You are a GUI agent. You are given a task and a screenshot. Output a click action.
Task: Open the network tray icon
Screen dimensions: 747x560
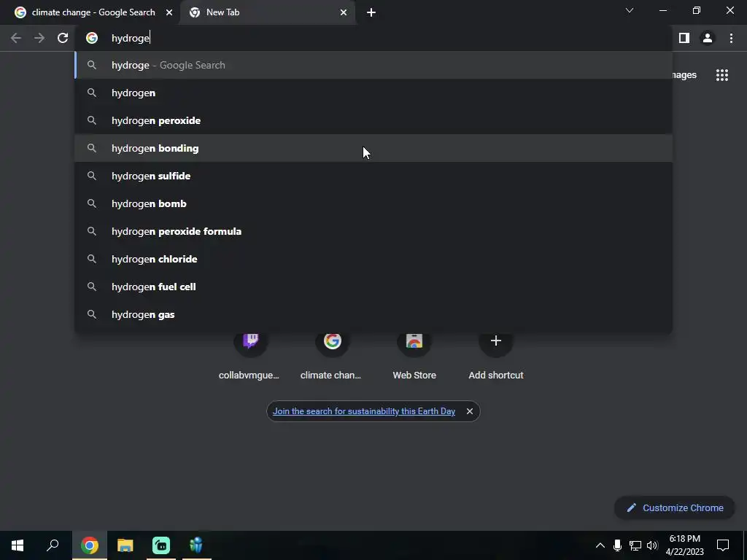(x=635, y=545)
